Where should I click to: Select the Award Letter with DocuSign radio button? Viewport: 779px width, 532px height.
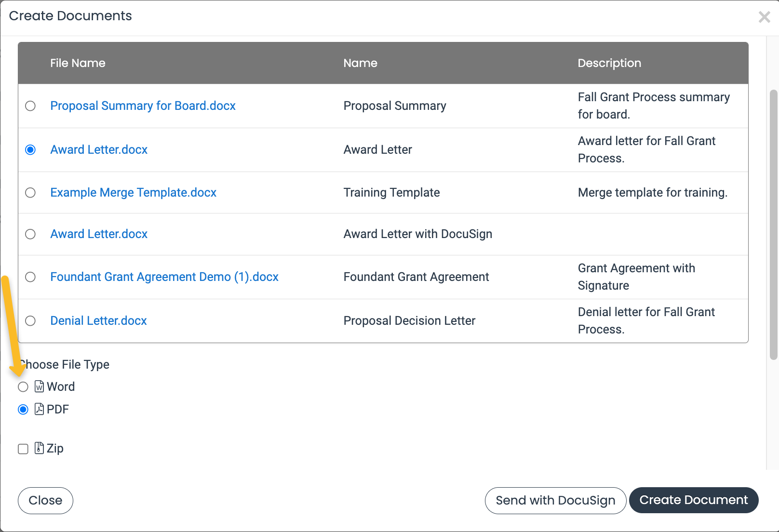[30, 234]
